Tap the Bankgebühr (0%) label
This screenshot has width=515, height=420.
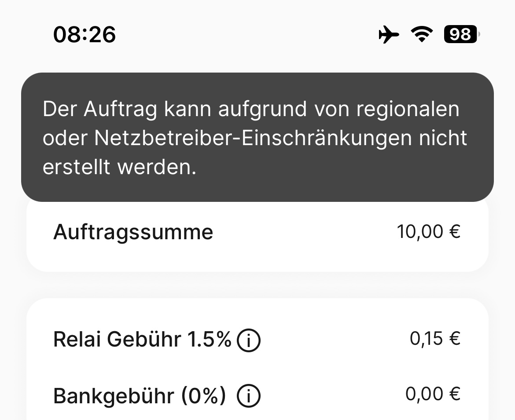pos(140,396)
